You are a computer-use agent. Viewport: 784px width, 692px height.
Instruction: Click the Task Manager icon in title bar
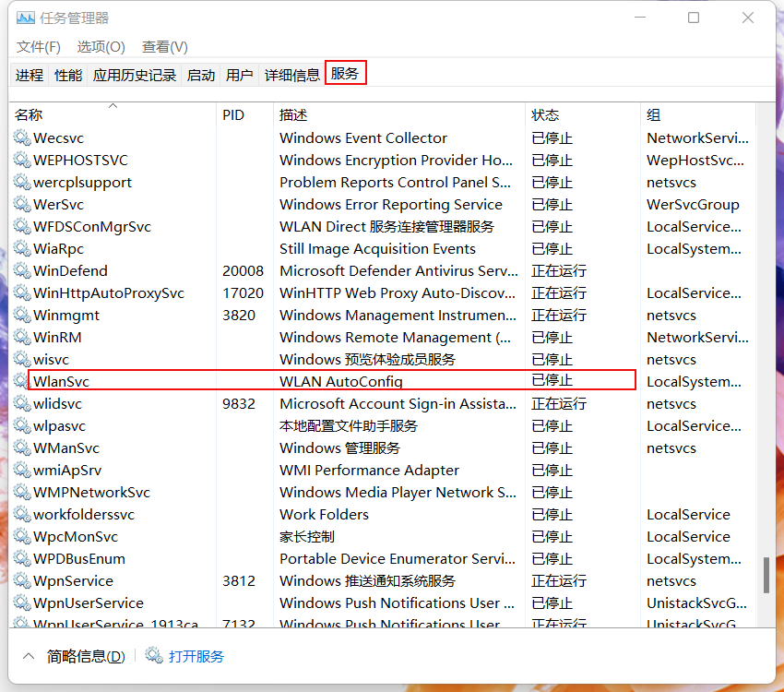click(x=25, y=18)
